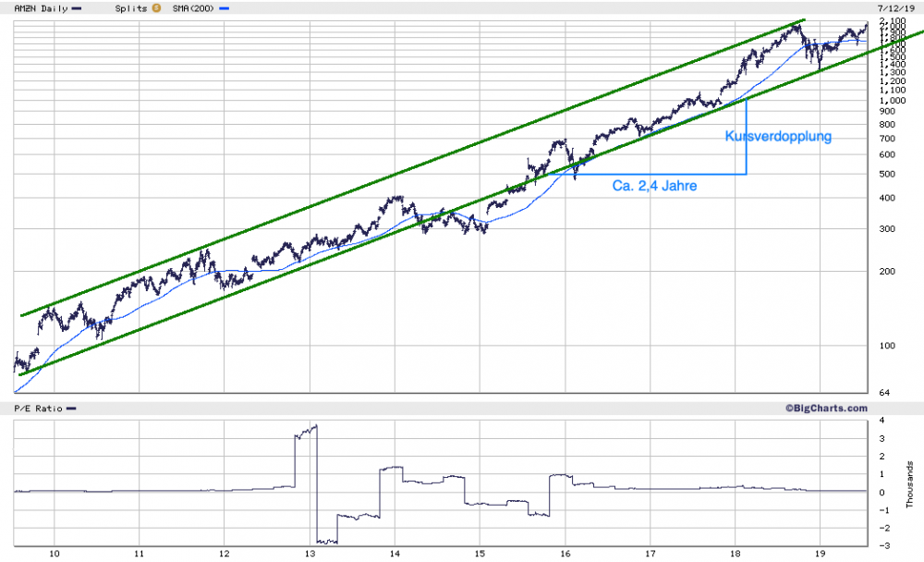924x562 pixels.
Task: Click the Kursverdopplung annotation label
Action: point(778,137)
